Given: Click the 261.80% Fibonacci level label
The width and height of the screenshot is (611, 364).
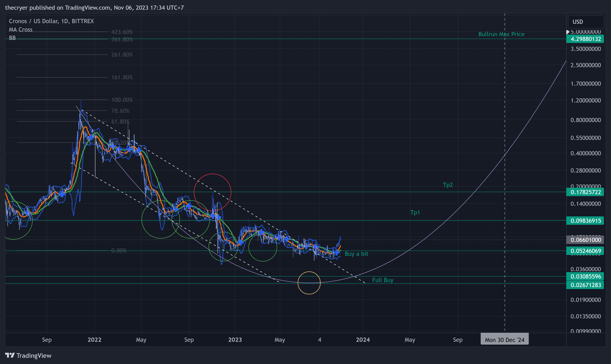Looking at the screenshot, I should click(122, 54).
